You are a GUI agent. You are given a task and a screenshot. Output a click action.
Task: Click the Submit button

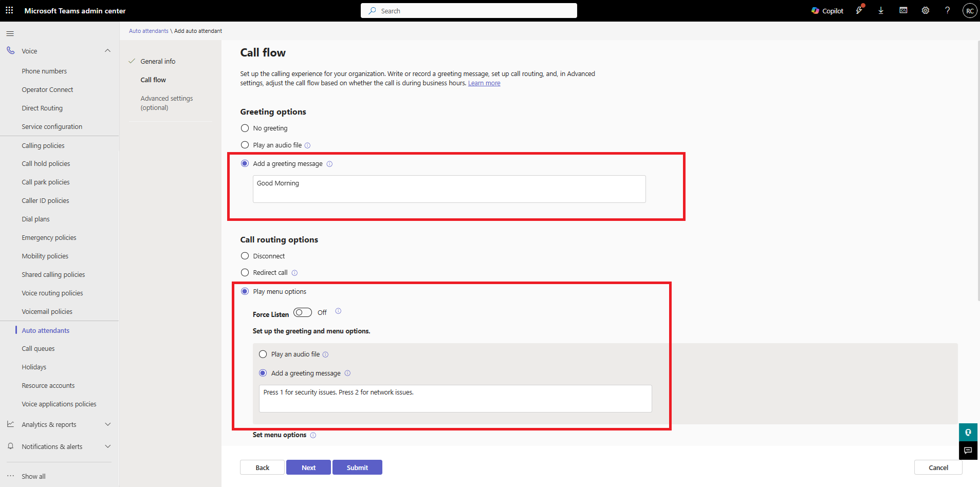click(x=357, y=467)
